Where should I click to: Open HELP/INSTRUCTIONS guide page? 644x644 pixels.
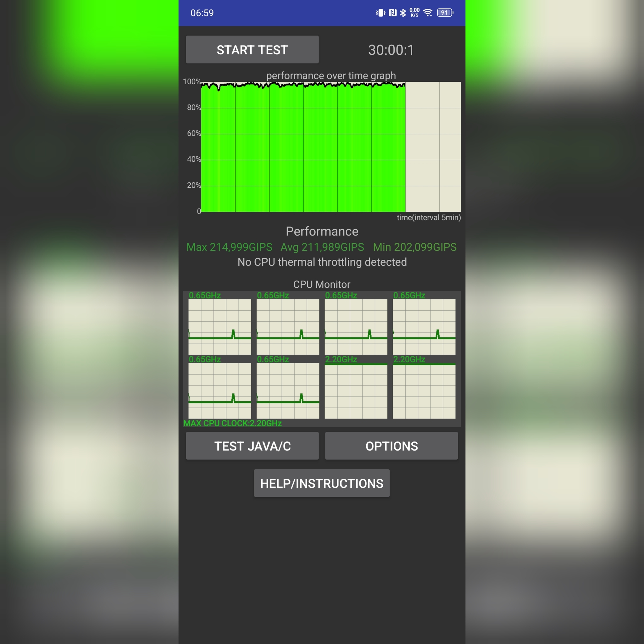tap(322, 484)
